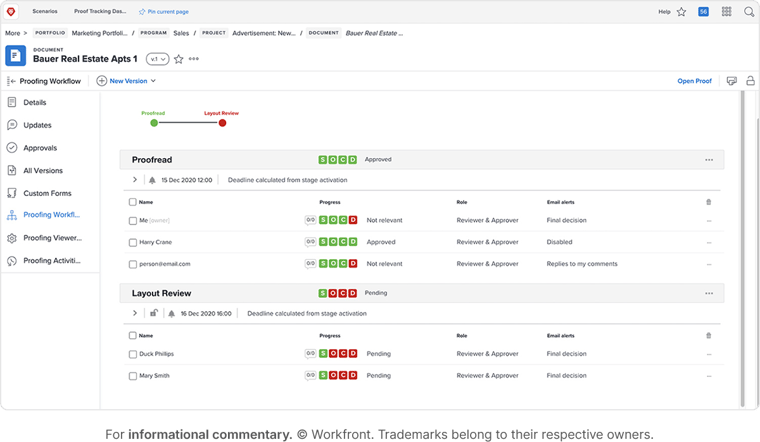Click the red Layout Review stage marker
Screen dimensions: 760x442
pos(222,123)
